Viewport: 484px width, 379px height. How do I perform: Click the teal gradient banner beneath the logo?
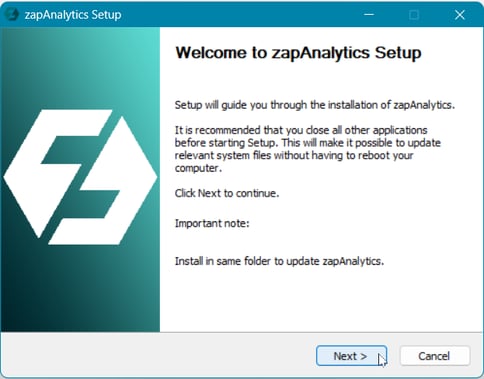pos(80,290)
